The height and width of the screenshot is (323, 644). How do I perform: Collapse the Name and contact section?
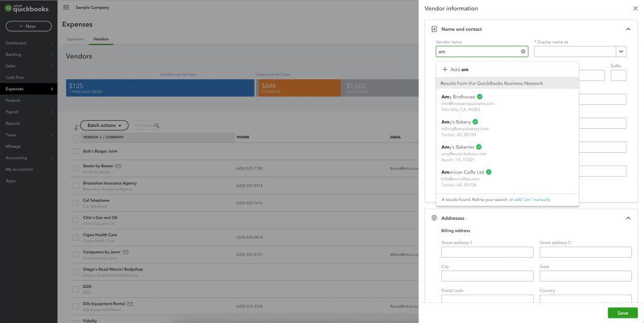click(x=628, y=29)
